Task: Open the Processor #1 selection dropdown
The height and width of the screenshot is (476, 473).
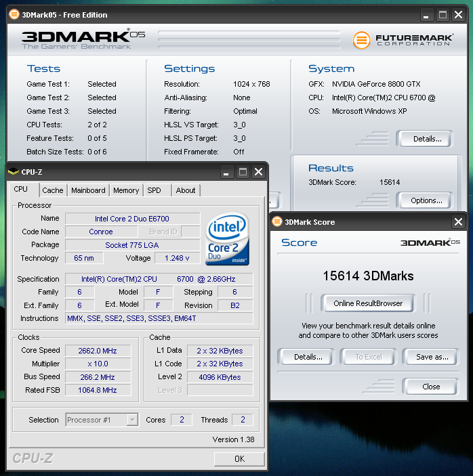Action: 132,420
